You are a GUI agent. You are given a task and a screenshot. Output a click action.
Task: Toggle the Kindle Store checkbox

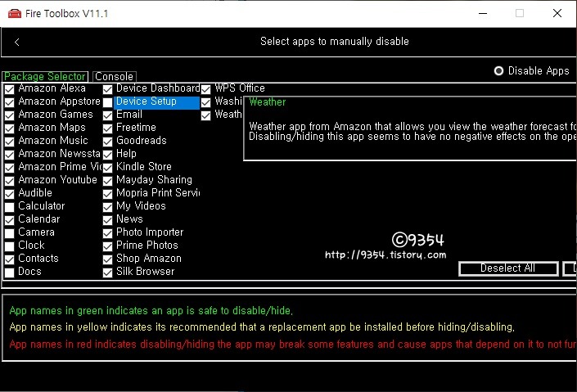pos(107,168)
